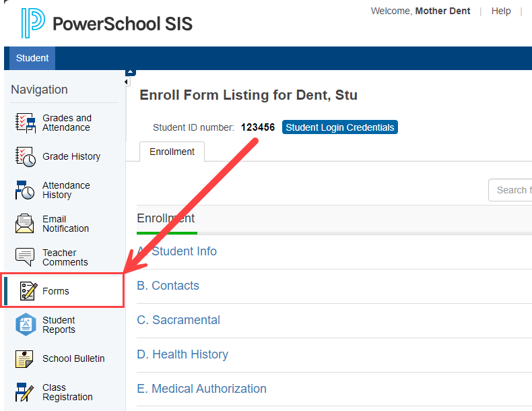Click the PowerSchool logo icon
The height and width of the screenshot is (411, 532).
point(33,23)
